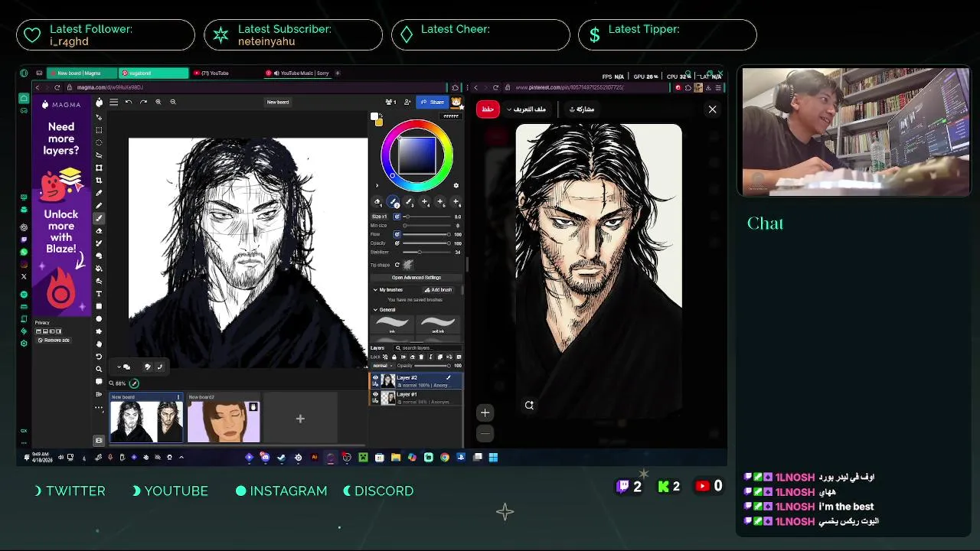The image size is (980, 551).
Task: Click the Share button in Magma
Action: (433, 102)
